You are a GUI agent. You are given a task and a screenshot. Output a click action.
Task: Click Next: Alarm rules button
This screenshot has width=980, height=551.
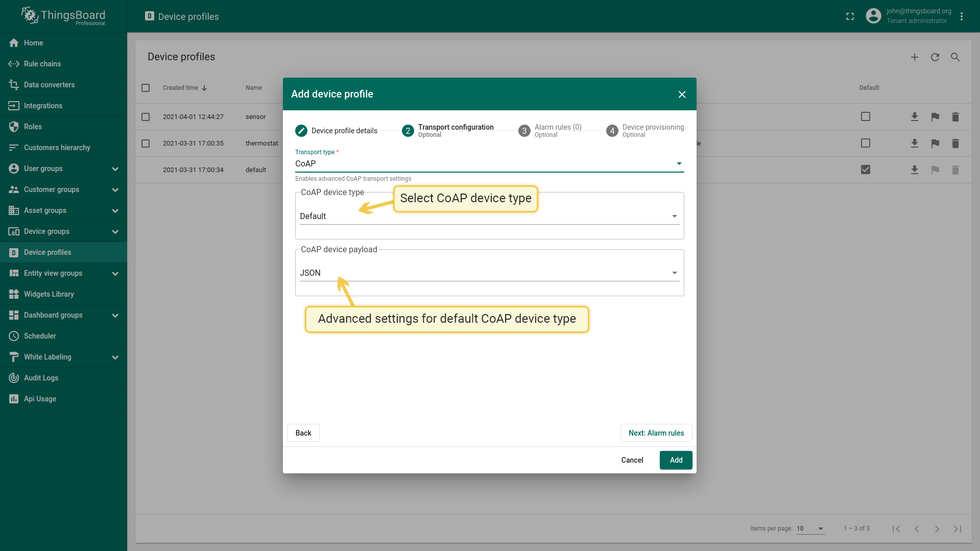tap(656, 433)
